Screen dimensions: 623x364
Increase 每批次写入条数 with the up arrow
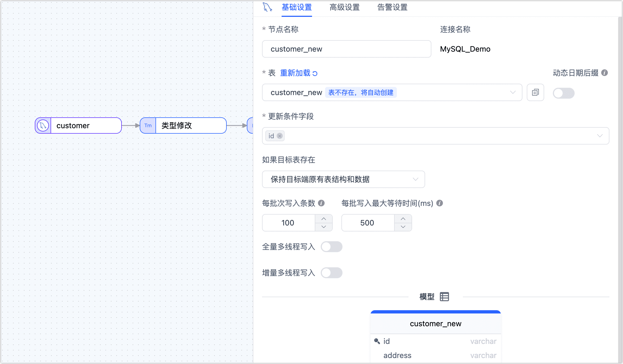(x=323, y=219)
